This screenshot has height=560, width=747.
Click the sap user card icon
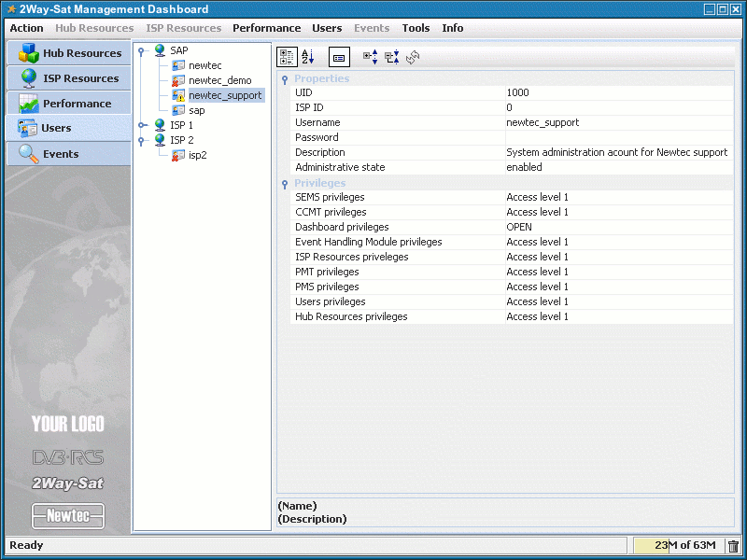178,110
